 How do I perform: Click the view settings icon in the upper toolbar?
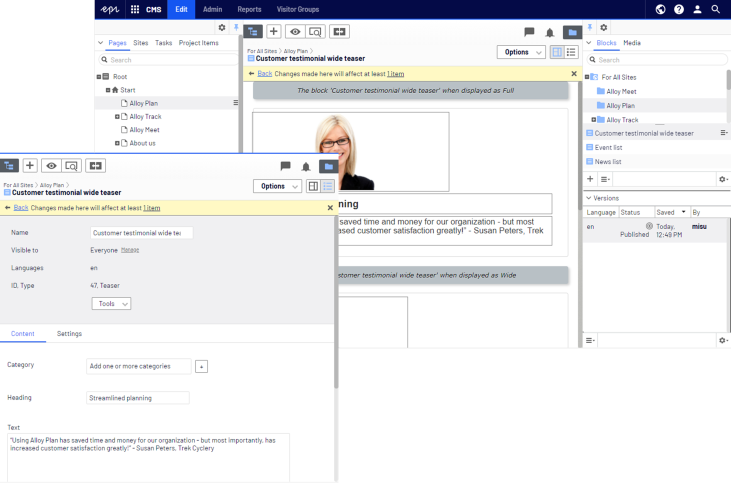[315, 32]
